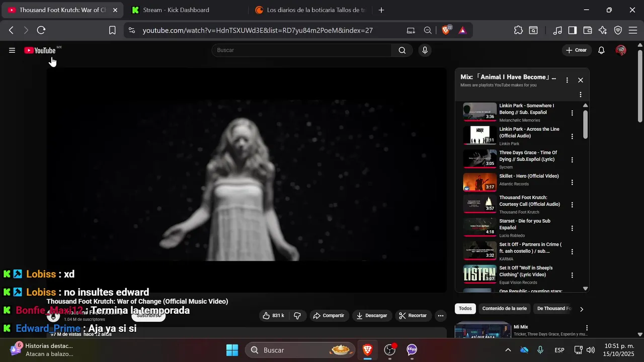
Task: Open the YouTube account avatar menu
Action: coord(621,50)
